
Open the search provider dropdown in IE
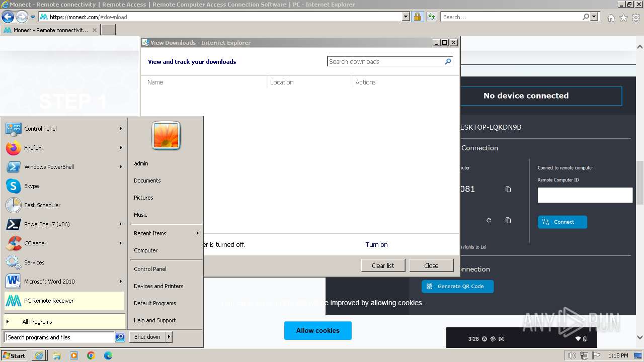click(x=595, y=17)
